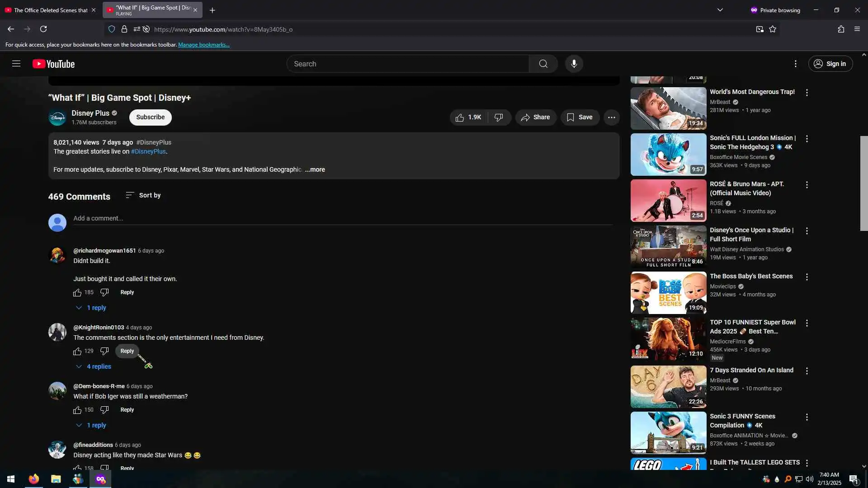Click the search magnifier button
This screenshot has width=868, height=488.
pyautogui.click(x=543, y=64)
